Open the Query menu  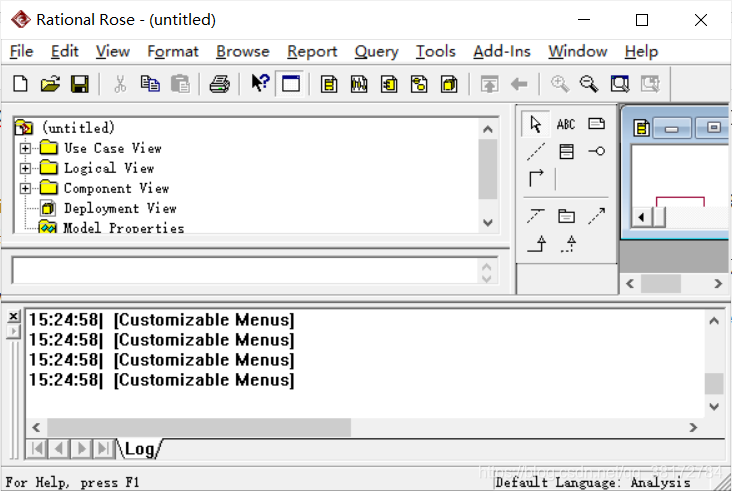[376, 51]
